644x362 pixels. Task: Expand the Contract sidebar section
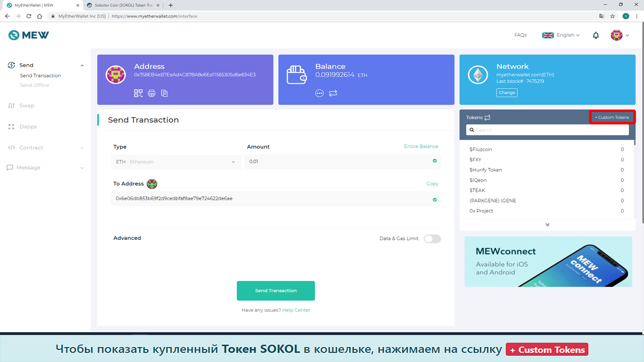coord(82,148)
